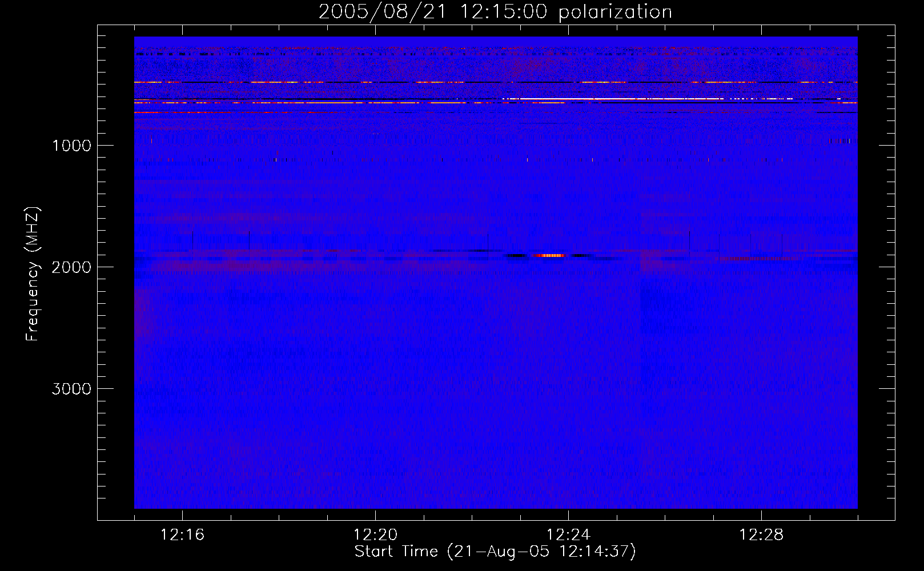Select the 'Frequency (MHZ)' axis label
This screenshot has height=571, width=924.
point(33,274)
